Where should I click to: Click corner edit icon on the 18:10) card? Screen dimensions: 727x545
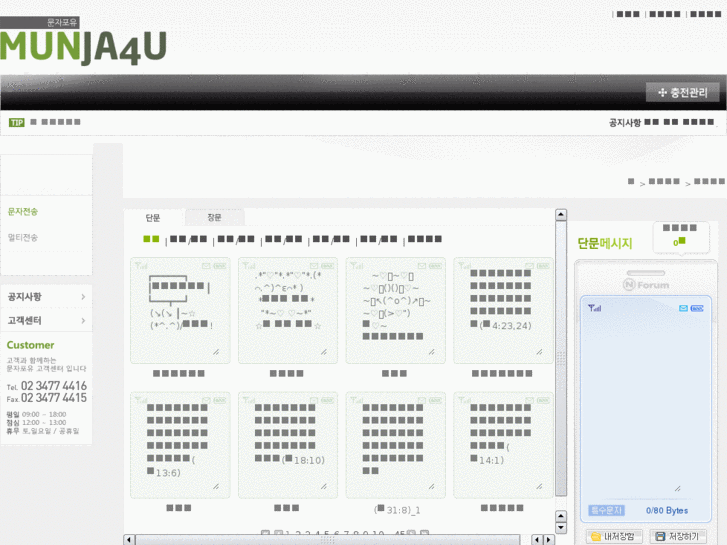coord(324,487)
